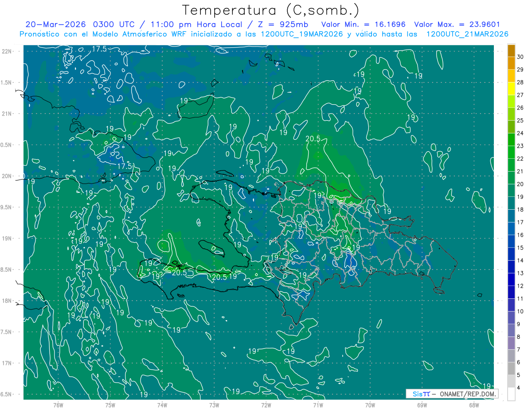Click the 68W longitude axis label
This screenshot has width=532, height=411.
tap(473, 404)
